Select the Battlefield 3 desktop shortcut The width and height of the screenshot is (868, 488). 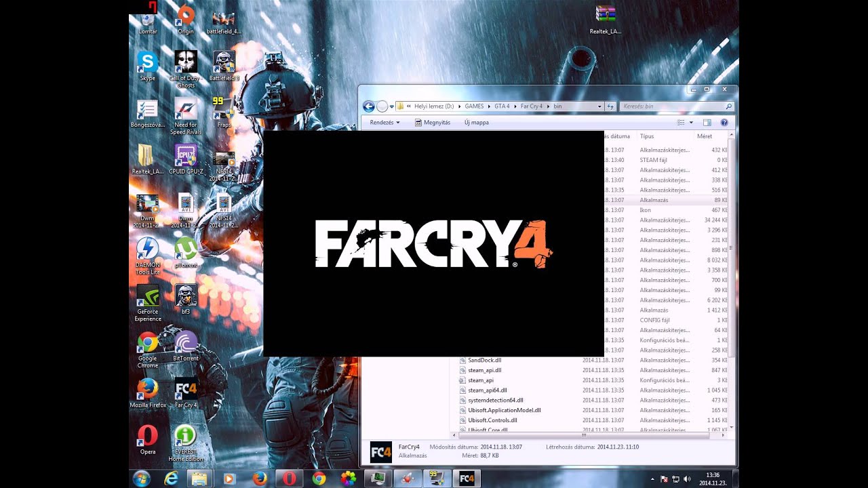tap(224, 64)
